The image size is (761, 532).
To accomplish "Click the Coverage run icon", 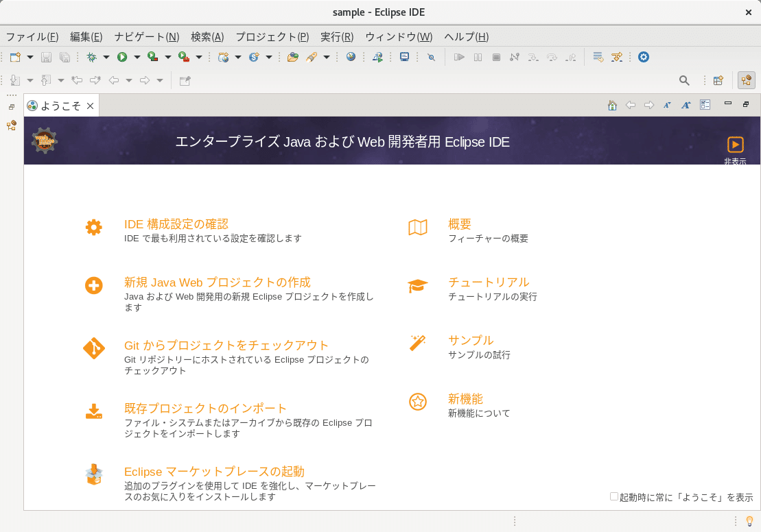I will coord(153,57).
